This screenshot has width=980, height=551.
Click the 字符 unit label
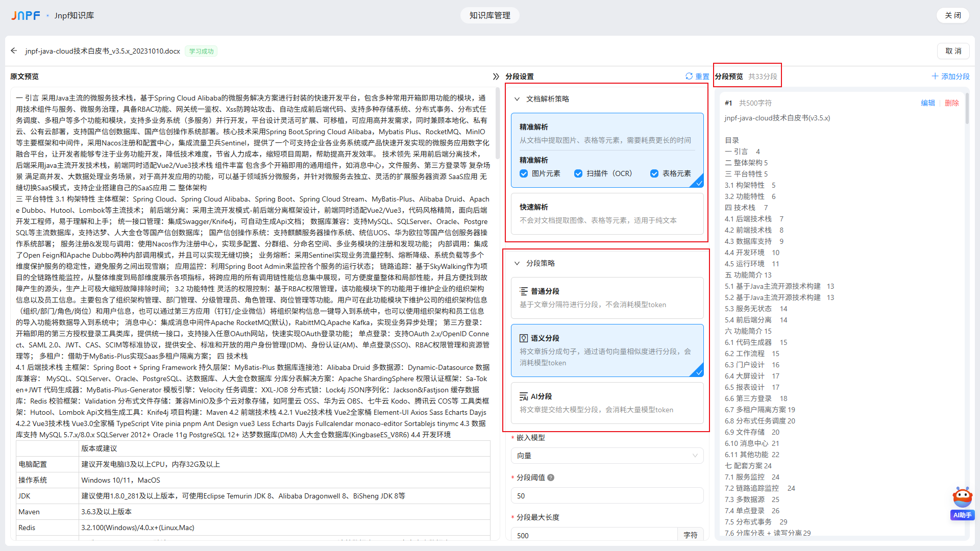pyautogui.click(x=691, y=535)
